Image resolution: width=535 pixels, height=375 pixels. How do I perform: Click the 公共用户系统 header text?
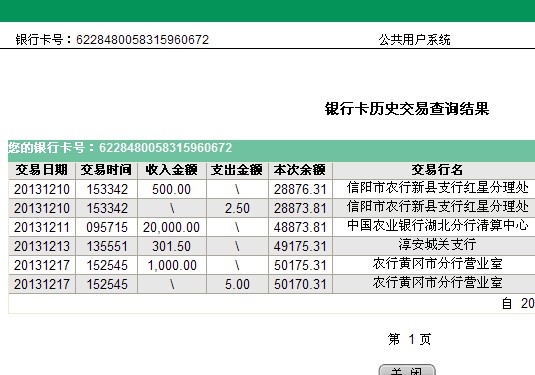(414, 40)
